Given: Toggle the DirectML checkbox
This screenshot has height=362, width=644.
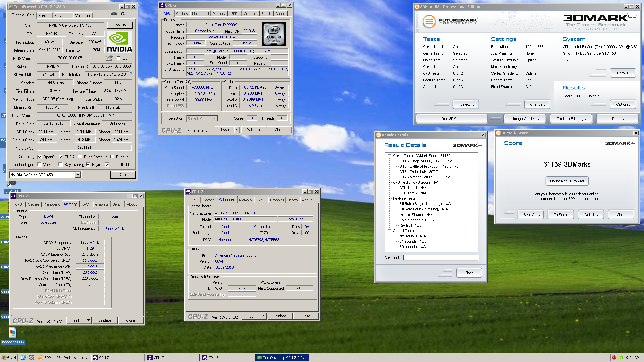Looking at the screenshot, I should click(x=112, y=157).
